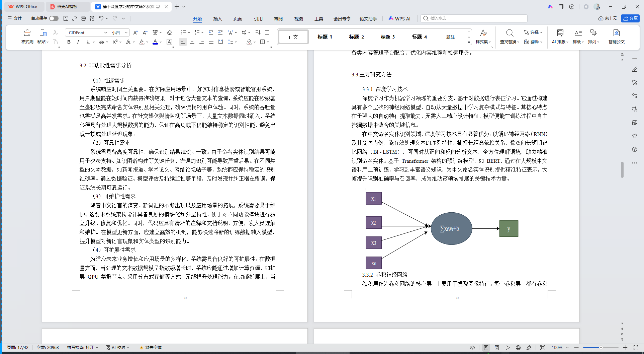Open the font size 小四 dropdown

[126, 32]
